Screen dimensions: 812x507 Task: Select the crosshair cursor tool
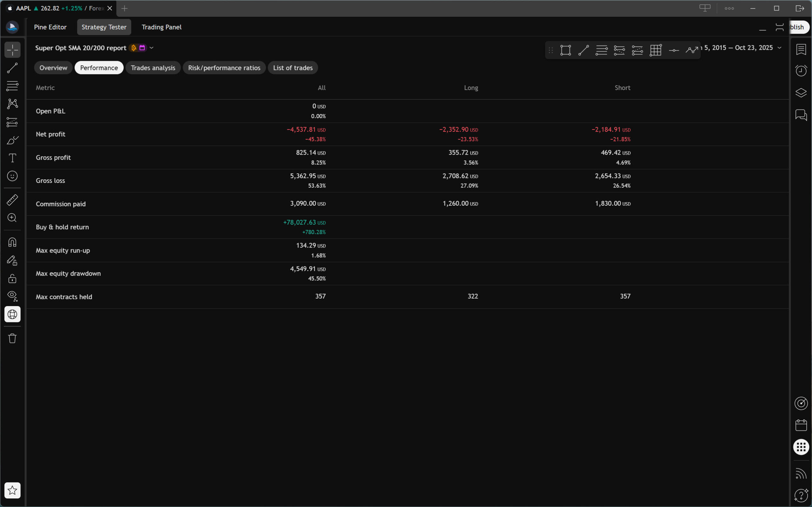coord(12,50)
